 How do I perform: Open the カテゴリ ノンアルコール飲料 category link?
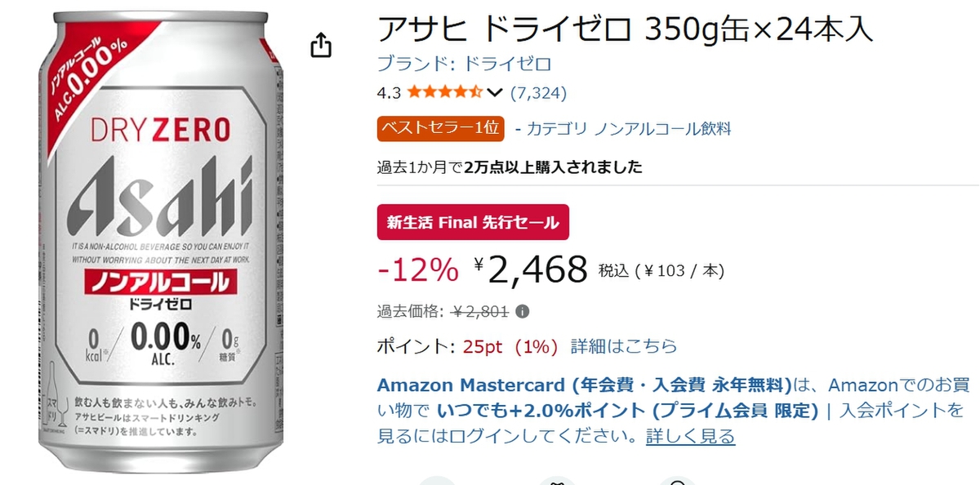coord(628,129)
